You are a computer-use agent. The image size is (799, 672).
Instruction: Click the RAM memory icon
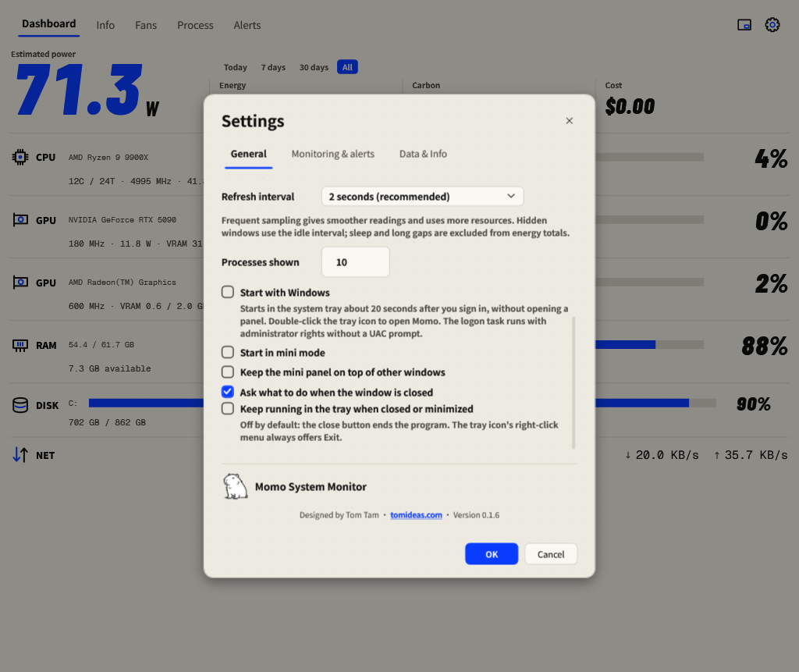click(x=20, y=345)
